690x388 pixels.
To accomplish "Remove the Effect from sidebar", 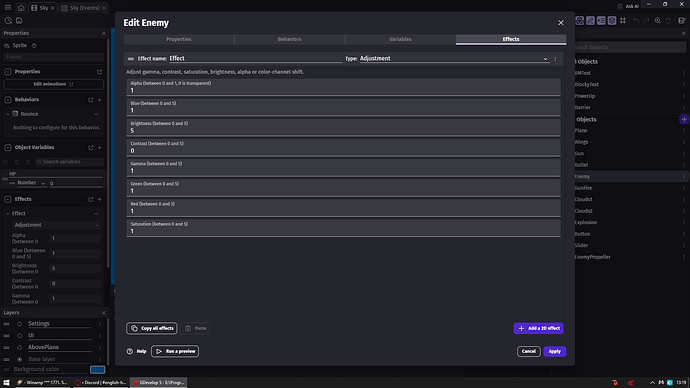I will pyautogui.click(x=97, y=213).
